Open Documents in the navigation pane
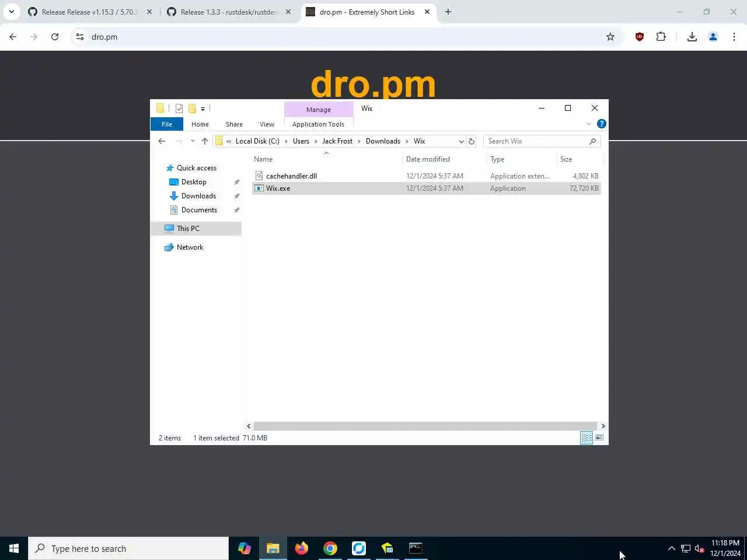The height and width of the screenshot is (560, 747). click(x=199, y=210)
